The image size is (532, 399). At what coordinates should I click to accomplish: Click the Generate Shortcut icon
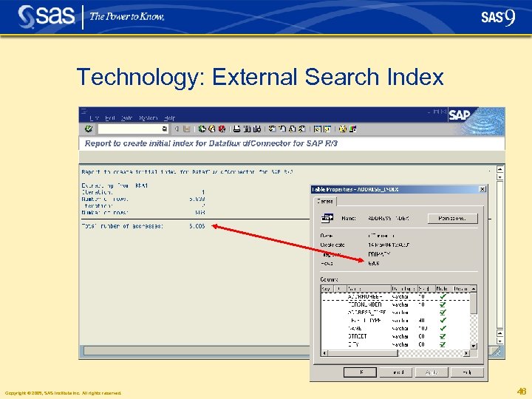point(327,129)
